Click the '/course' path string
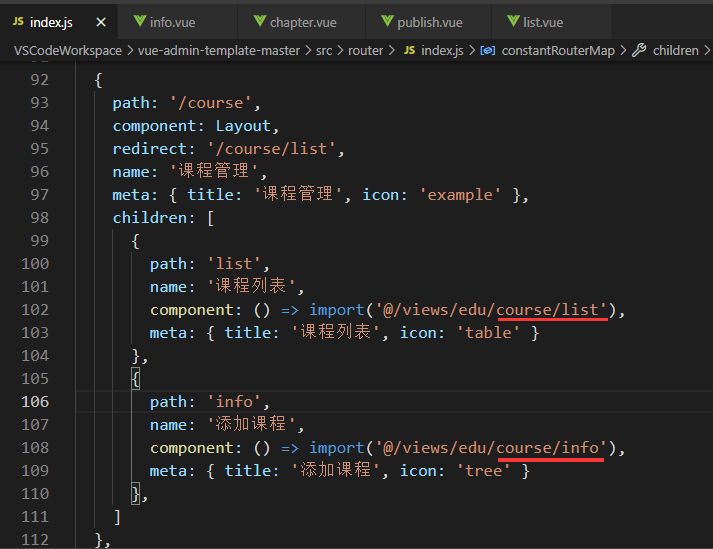713x549 pixels. pyautogui.click(x=211, y=103)
